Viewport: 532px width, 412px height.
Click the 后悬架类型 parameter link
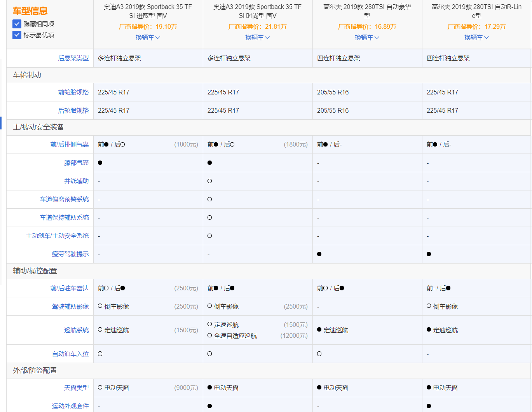[73, 58]
